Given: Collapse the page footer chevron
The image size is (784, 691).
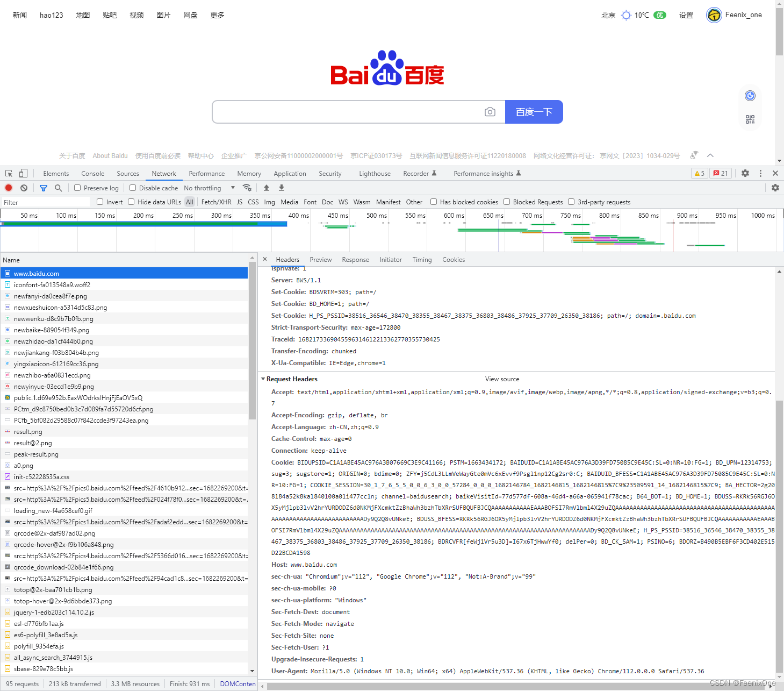Looking at the screenshot, I should click(x=710, y=155).
